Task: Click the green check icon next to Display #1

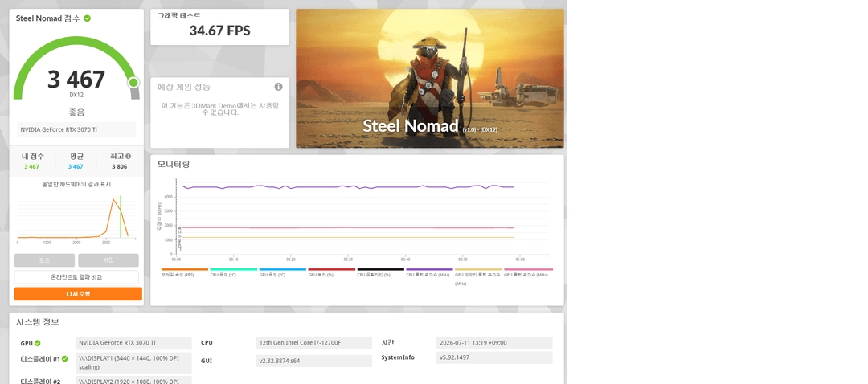Action: [x=65, y=359]
